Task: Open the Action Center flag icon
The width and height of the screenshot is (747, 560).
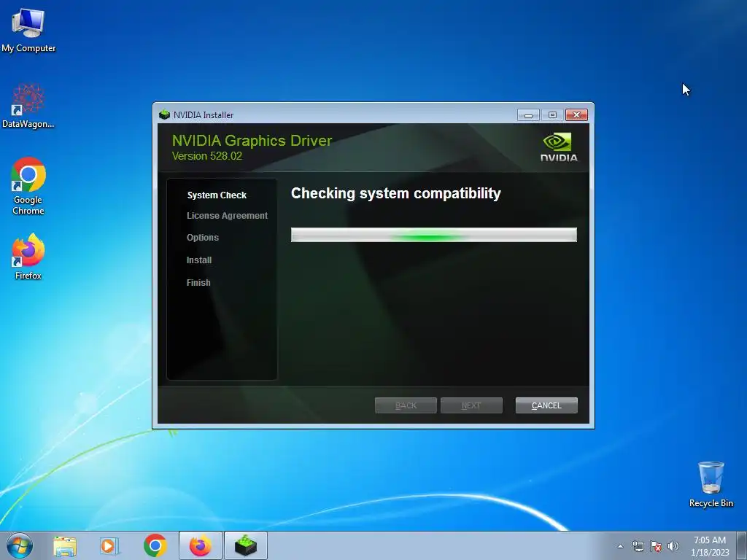Action: coord(656,546)
